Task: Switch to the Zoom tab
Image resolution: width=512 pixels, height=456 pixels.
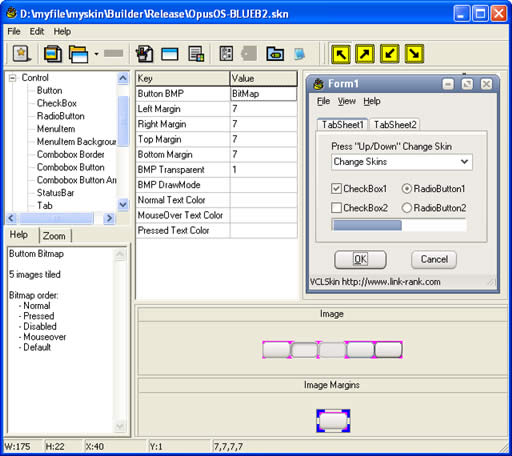Action: pyautogui.click(x=54, y=236)
